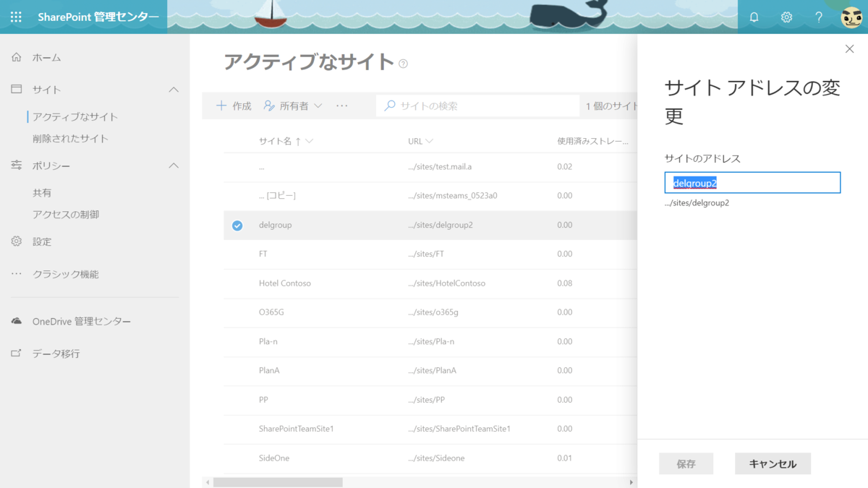The height and width of the screenshot is (488, 868).
Task: Click the scrollbar right arrow
Action: pyautogui.click(x=631, y=482)
